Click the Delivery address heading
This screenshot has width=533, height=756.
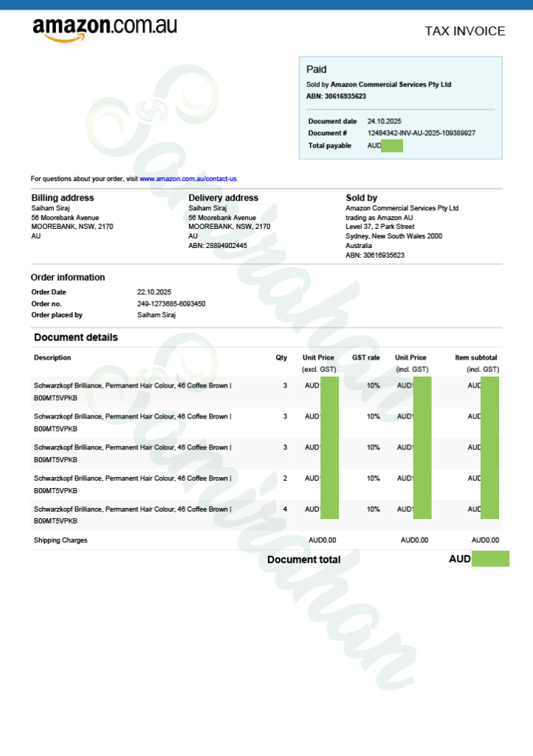pos(223,198)
